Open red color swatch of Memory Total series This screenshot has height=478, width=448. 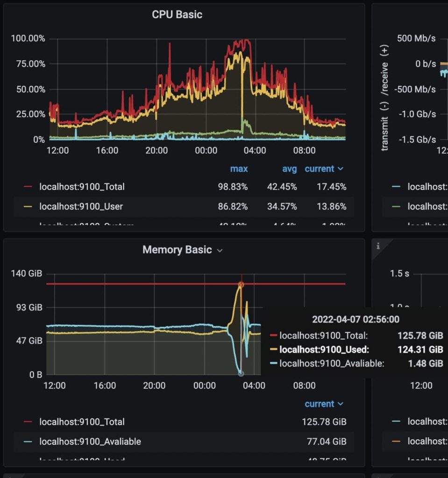click(x=28, y=422)
